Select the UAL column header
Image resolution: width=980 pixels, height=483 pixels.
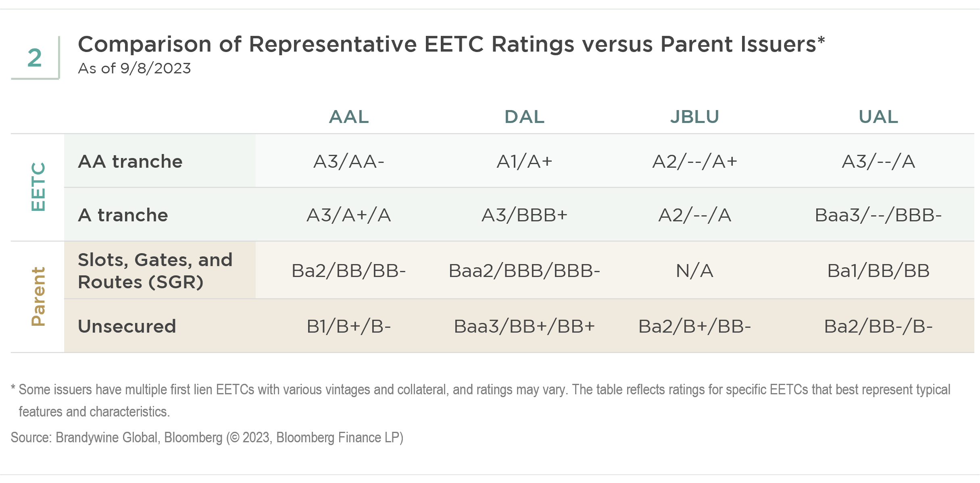(878, 117)
